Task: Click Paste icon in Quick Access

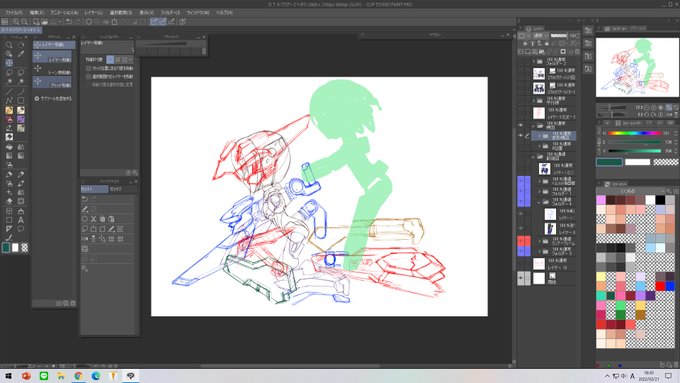Action: coord(111,219)
